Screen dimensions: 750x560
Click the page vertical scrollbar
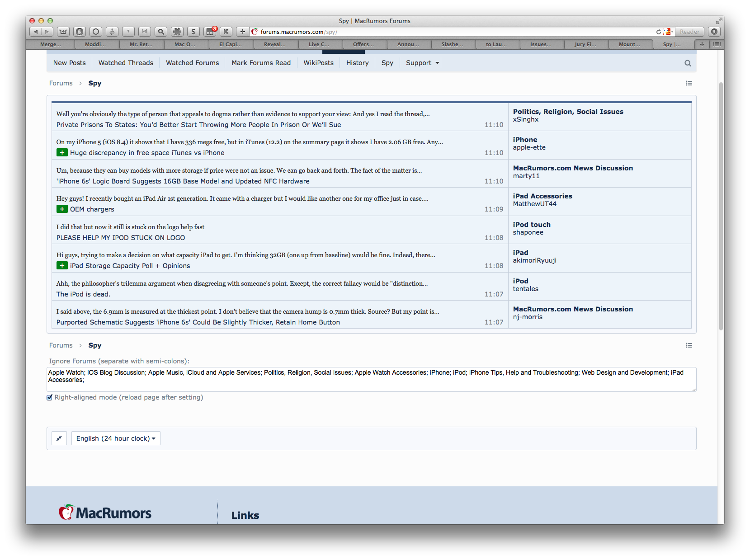coord(721,207)
